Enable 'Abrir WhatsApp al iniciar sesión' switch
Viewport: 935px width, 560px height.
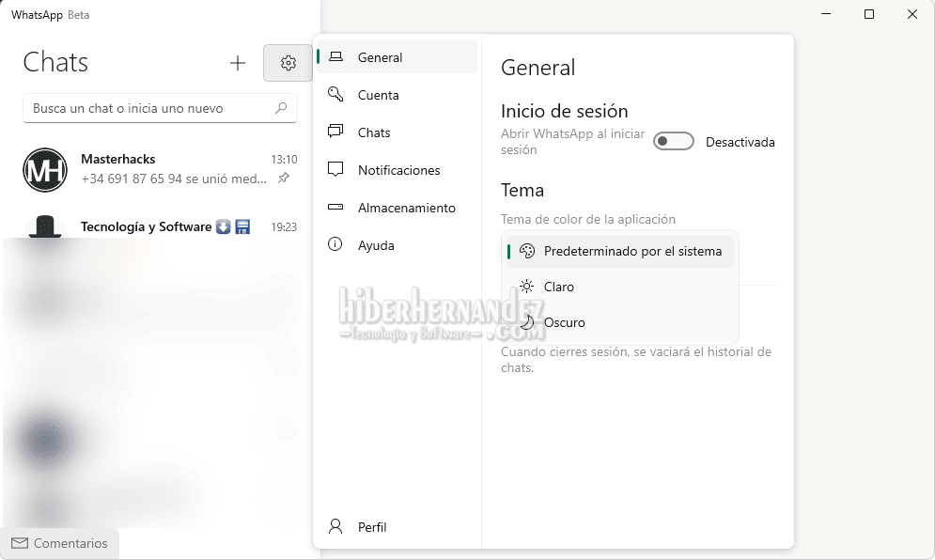673,141
